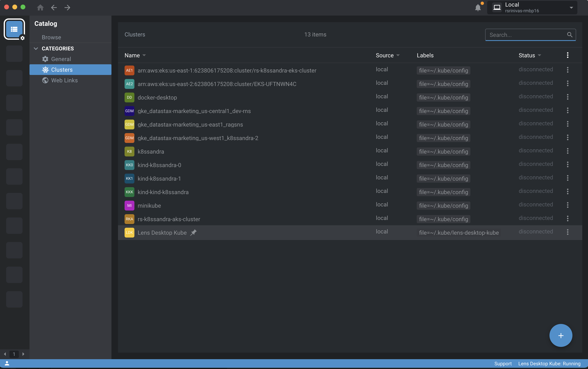Screen dimensions: 588x369
Task: Click the search magnifier icon
Action: click(x=569, y=35)
